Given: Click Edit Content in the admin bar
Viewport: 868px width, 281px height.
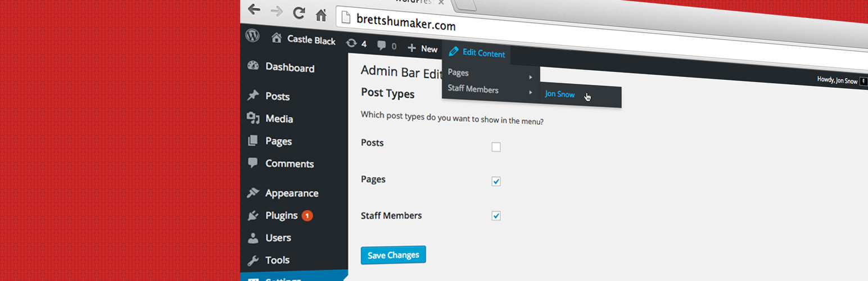Looking at the screenshot, I should coord(477,53).
